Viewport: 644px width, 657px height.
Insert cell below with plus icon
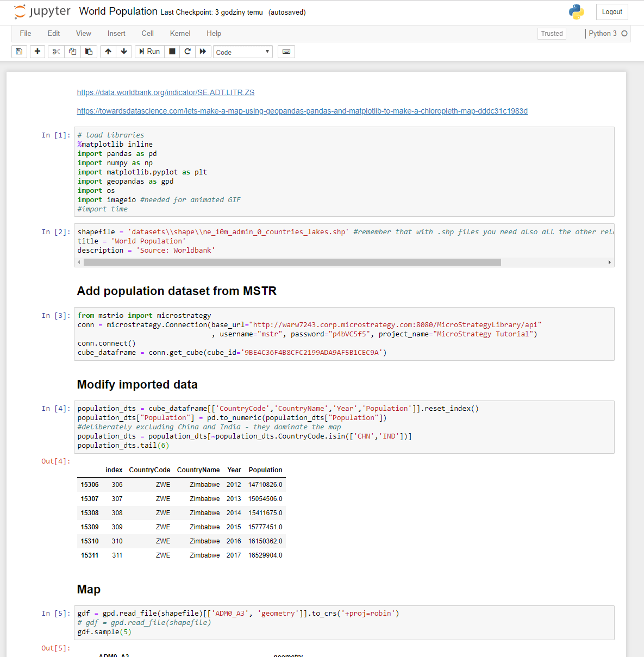37,52
